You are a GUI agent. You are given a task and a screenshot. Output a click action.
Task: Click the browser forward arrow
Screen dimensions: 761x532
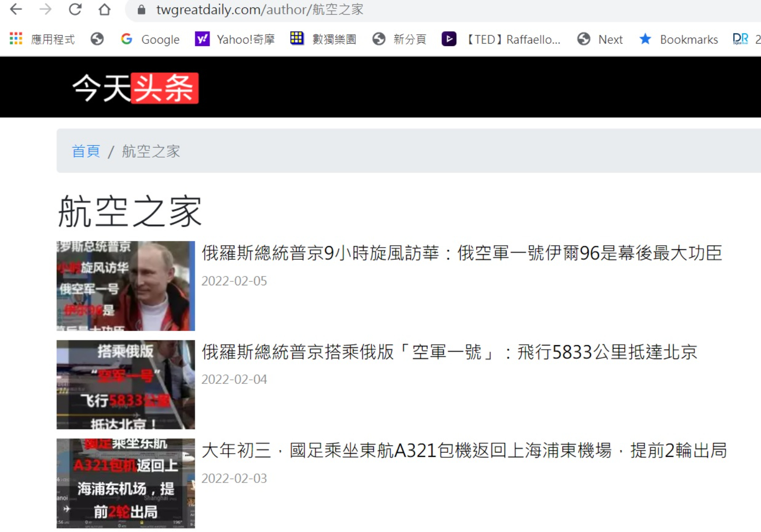46,9
